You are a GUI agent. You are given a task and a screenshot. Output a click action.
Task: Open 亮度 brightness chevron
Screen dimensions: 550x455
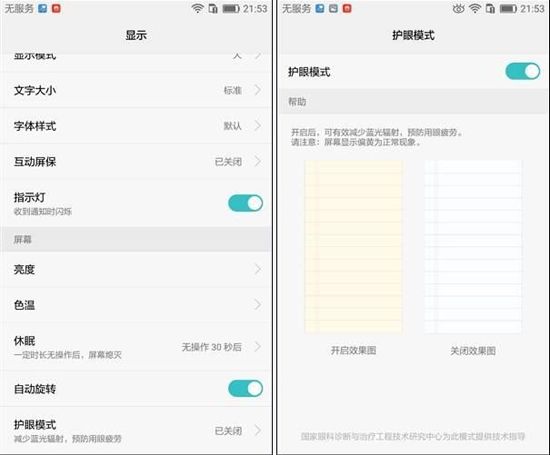(258, 269)
